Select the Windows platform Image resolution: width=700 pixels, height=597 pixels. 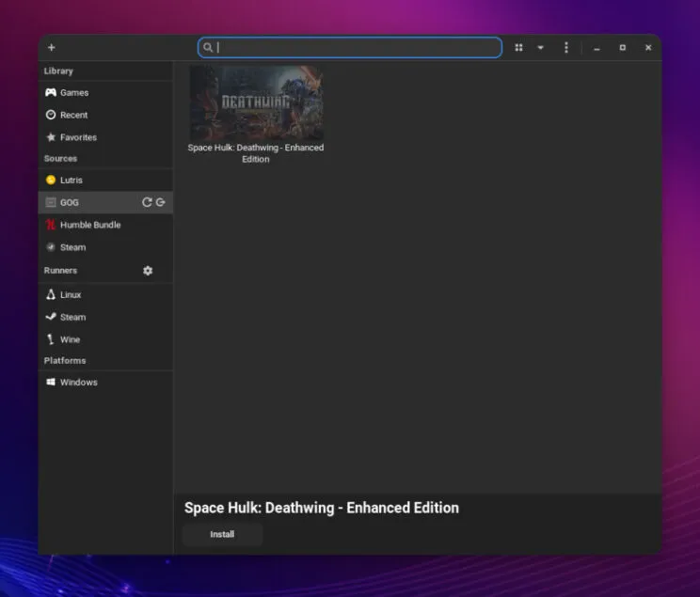(x=105, y=382)
